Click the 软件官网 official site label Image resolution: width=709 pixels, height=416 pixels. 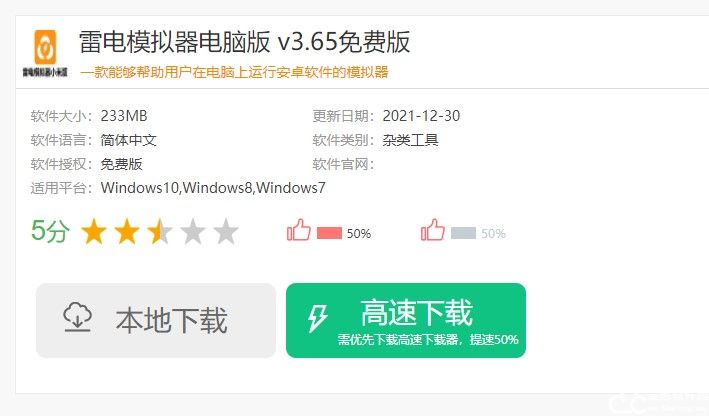point(343,164)
